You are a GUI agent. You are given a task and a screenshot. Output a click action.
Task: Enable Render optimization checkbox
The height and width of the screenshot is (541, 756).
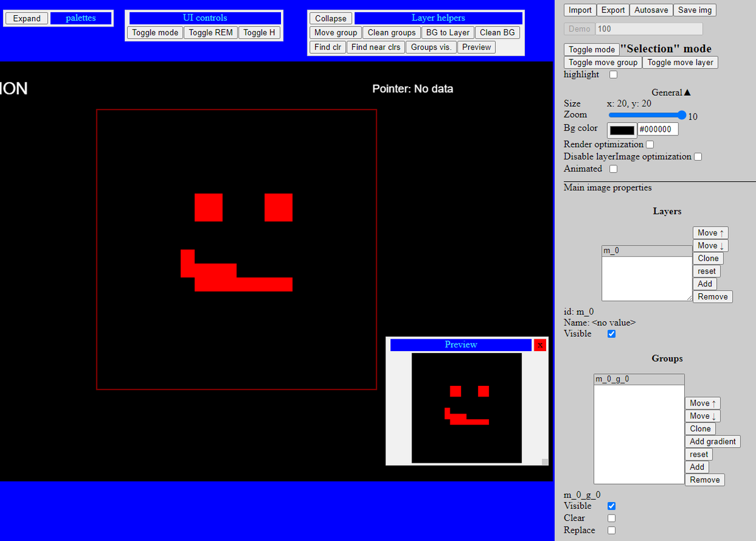pyautogui.click(x=650, y=144)
